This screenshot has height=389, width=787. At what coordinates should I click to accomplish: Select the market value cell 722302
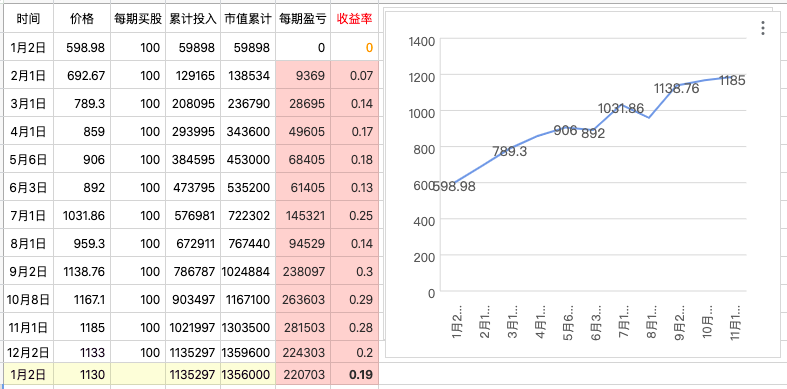(247, 216)
